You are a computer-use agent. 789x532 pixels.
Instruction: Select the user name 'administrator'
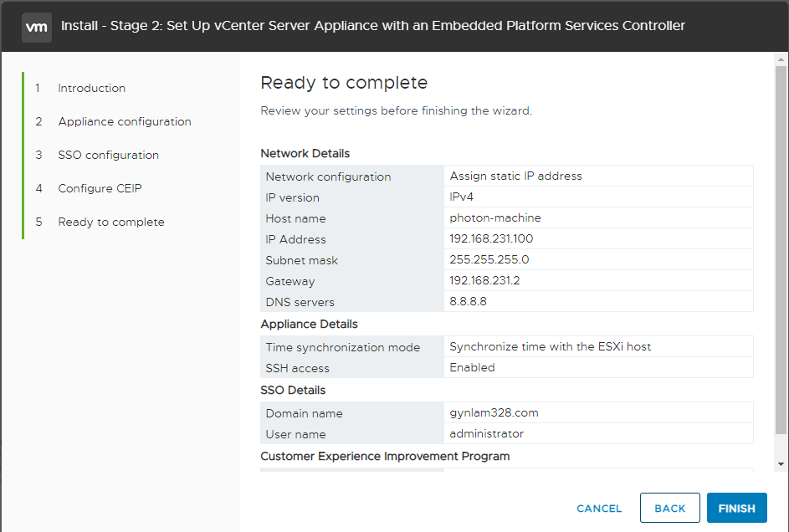(x=486, y=433)
